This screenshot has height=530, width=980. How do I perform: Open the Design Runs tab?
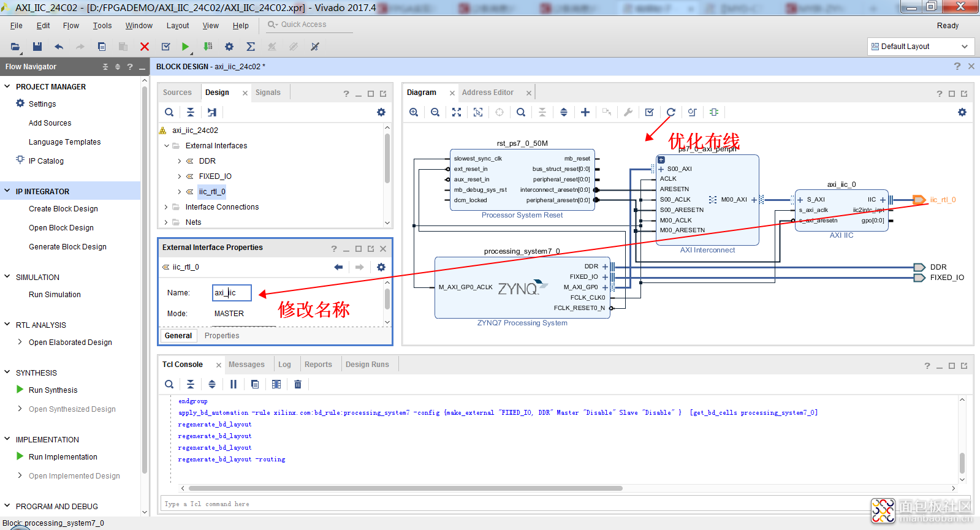[367, 365]
